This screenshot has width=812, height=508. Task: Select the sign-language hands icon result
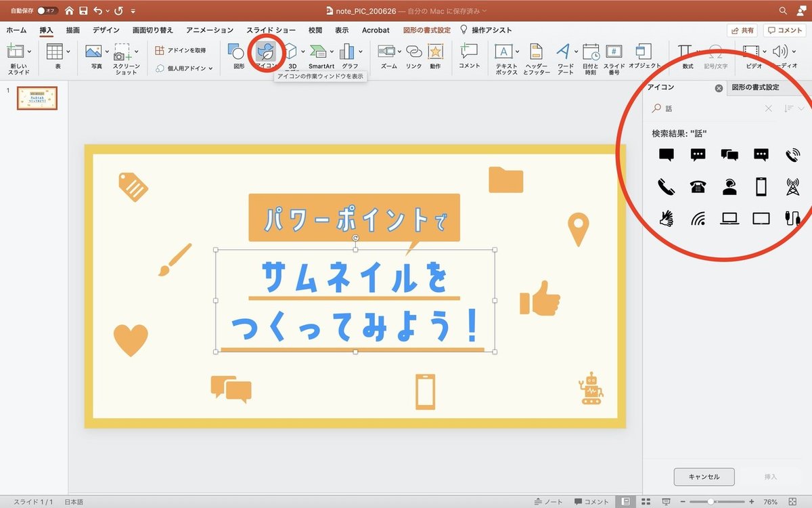tap(667, 218)
